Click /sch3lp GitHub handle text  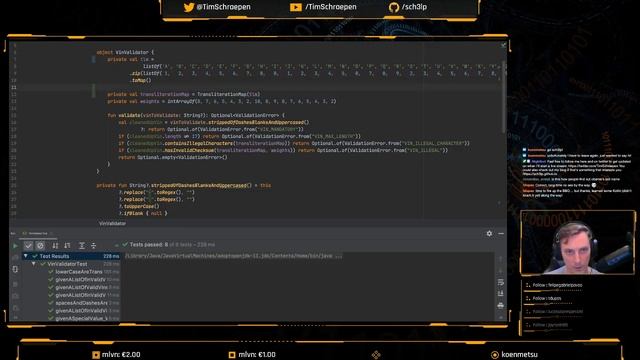[x=414, y=7]
